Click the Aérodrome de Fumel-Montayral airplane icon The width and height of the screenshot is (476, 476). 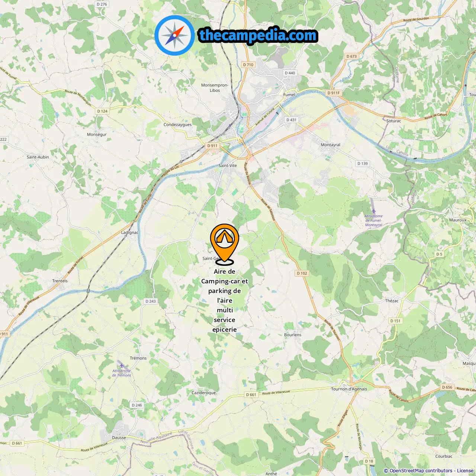tap(373, 211)
